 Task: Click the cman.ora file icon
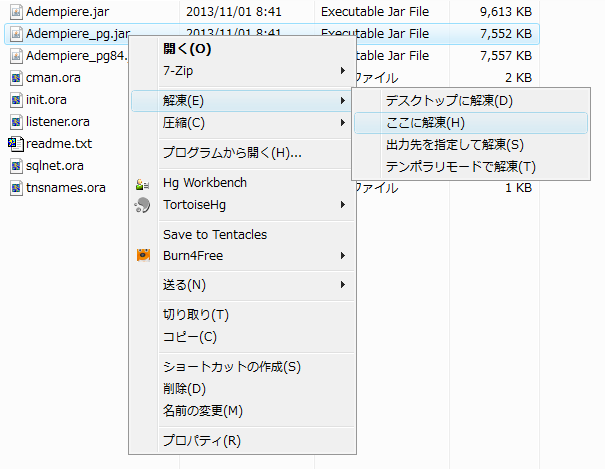click(16, 78)
